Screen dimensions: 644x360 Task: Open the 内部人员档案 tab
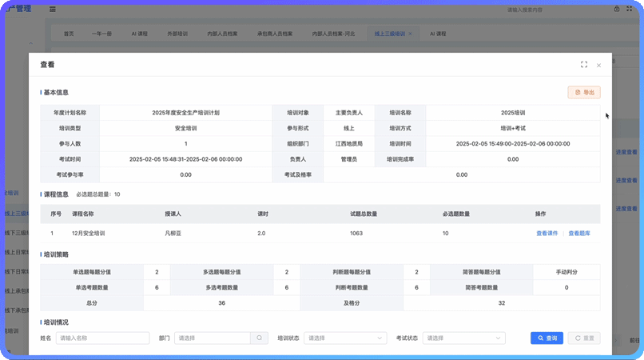pos(222,34)
